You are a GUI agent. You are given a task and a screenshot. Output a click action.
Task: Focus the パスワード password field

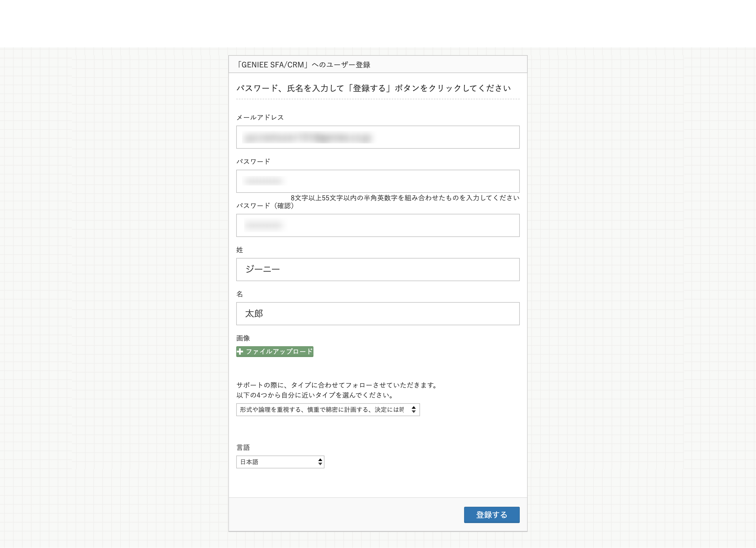[x=378, y=181]
